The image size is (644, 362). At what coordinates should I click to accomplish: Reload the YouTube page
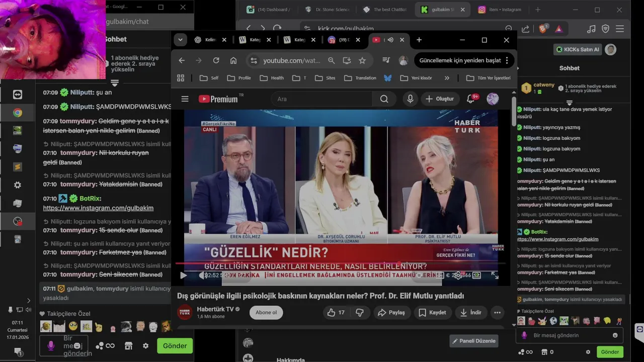point(216,60)
